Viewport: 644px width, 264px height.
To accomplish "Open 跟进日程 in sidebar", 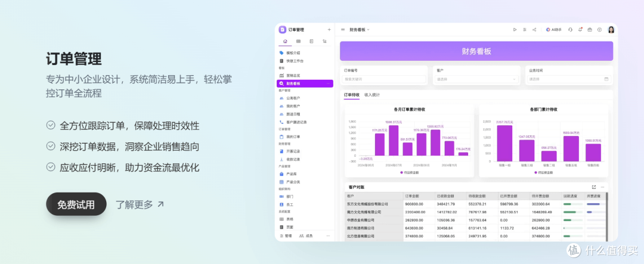I will point(305,114).
